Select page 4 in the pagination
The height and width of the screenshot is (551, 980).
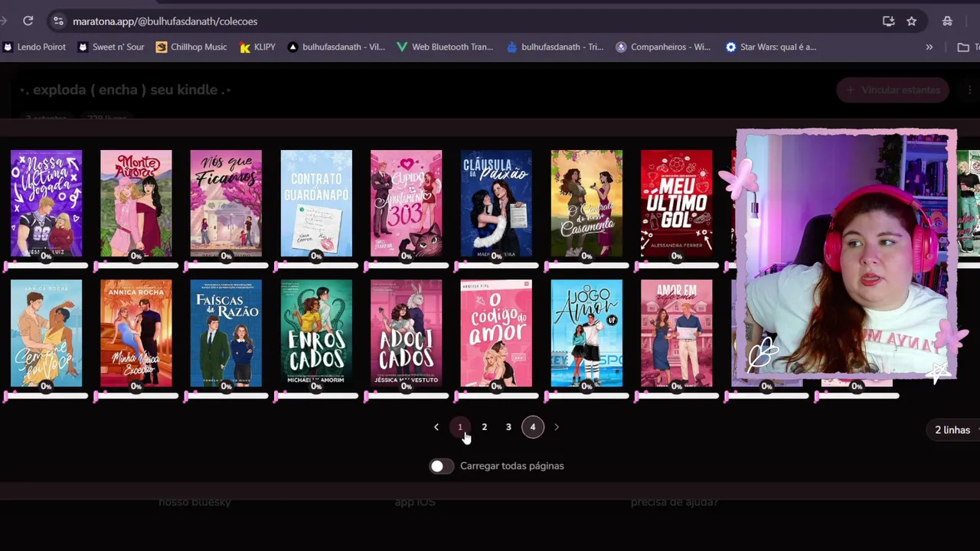coord(533,427)
